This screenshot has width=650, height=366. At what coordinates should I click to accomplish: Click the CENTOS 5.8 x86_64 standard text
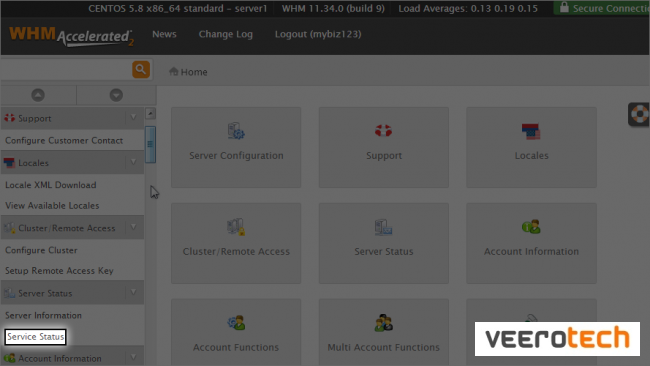click(177, 9)
